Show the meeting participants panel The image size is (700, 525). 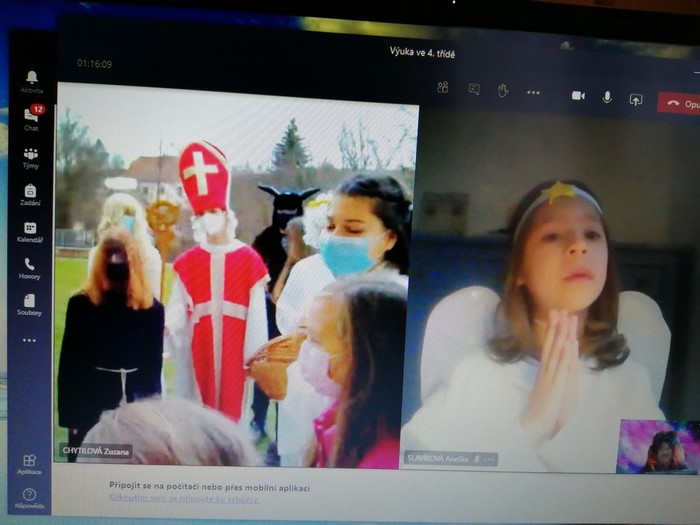tap(443, 88)
